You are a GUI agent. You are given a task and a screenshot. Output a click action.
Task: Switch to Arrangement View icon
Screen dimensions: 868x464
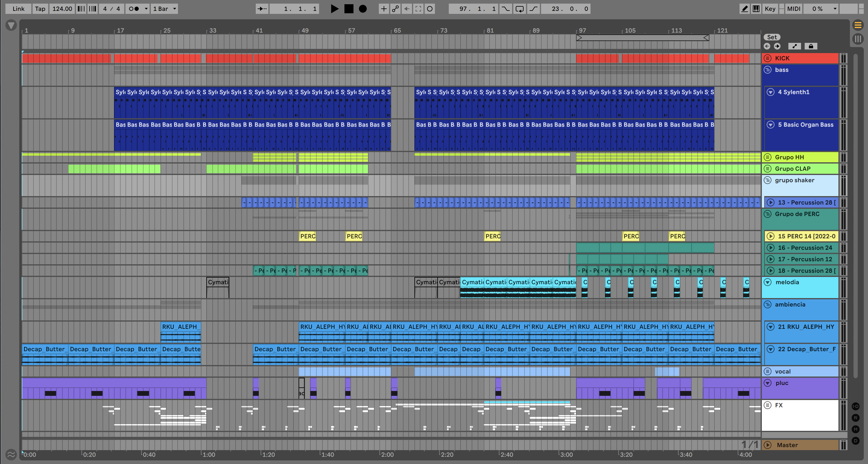[x=858, y=25]
